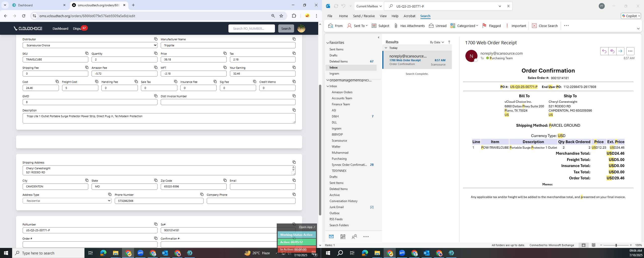The image size is (644, 258).
Task: Click Reply All icon in Outlook email
Action: coord(612,51)
